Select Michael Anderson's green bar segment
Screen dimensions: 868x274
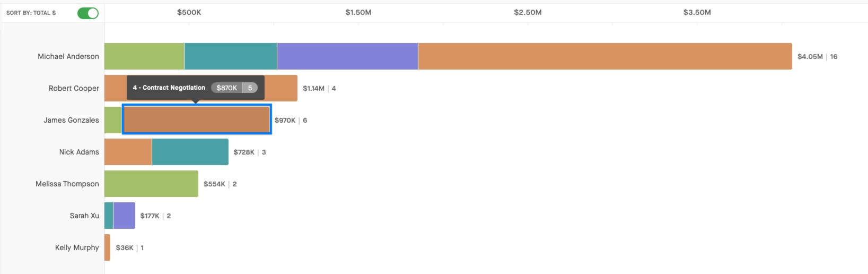[x=144, y=56]
